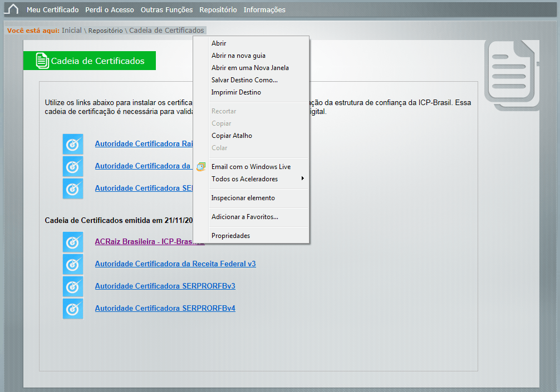This screenshot has width=560, height=392.
Task: Click large document graphic at top right
Action: coord(512,75)
